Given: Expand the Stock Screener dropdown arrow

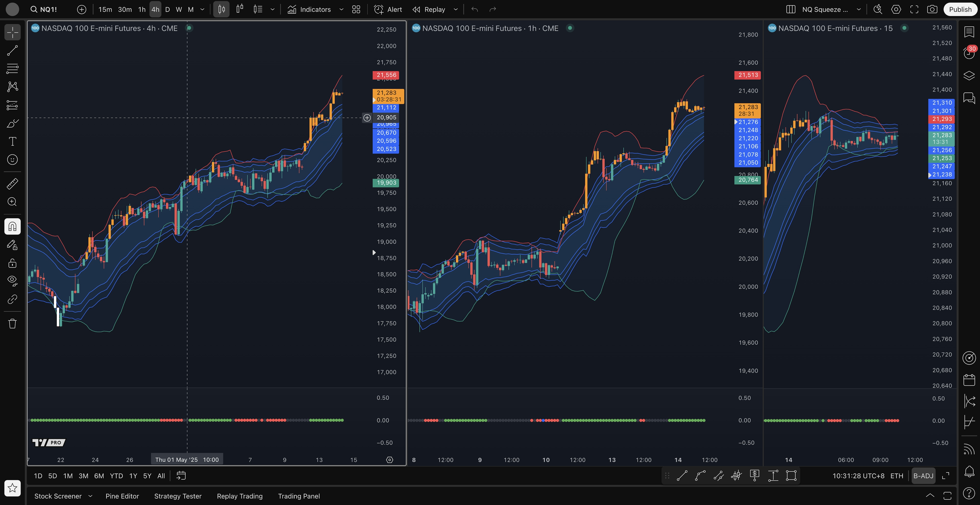Looking at the screenshot, I should [x=91, y=496].
